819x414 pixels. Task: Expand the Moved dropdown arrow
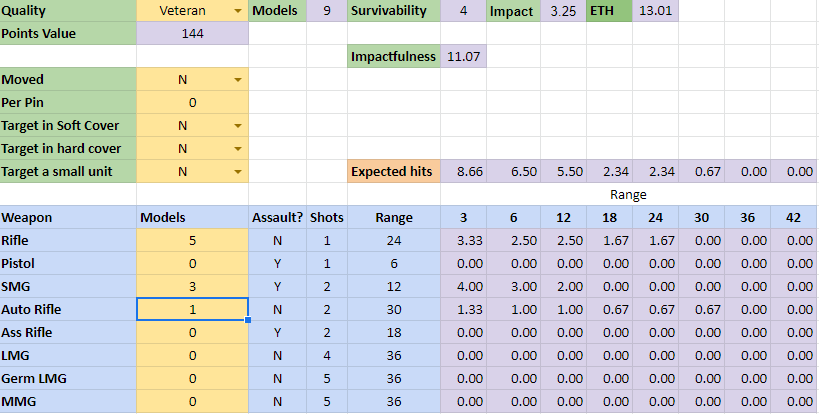(x=237, y=79)
